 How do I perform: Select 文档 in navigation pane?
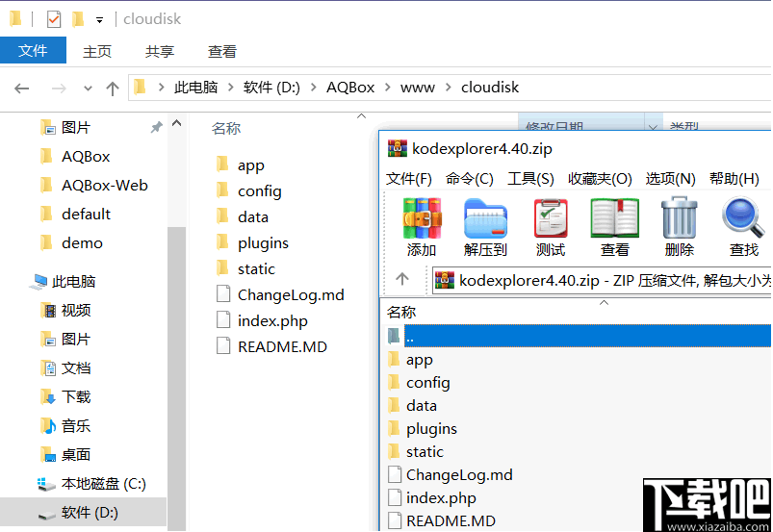75,367
